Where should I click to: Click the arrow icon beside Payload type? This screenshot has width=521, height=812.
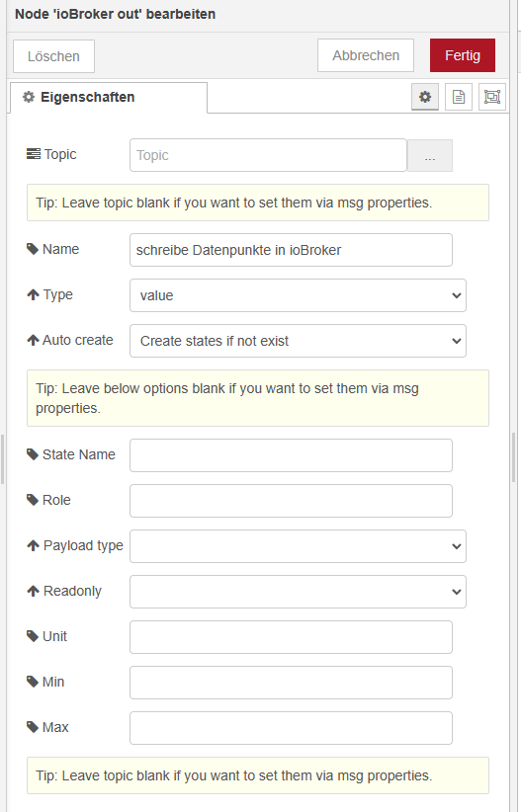tap(34, 546)
